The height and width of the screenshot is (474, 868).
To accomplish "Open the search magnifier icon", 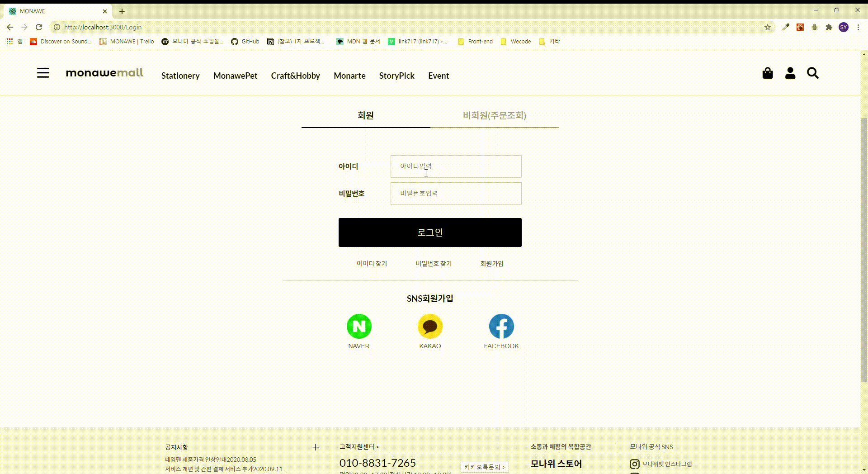I will 812,73.
